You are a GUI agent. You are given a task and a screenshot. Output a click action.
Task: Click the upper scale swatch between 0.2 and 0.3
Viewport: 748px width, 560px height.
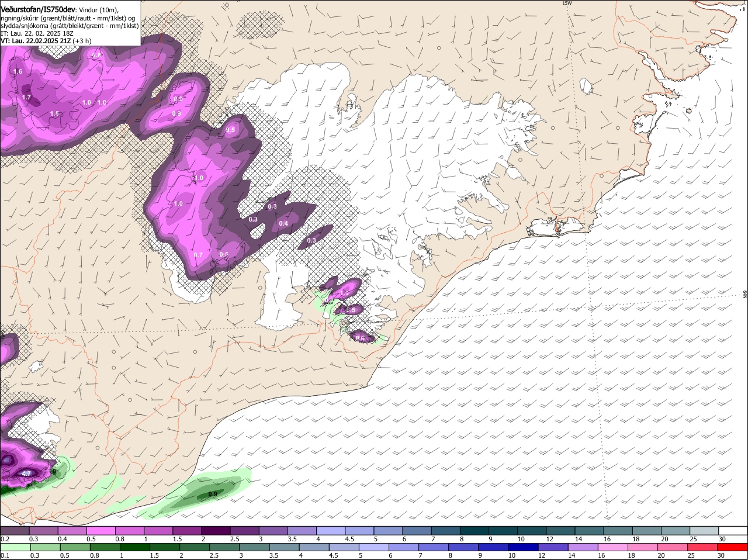15,530
